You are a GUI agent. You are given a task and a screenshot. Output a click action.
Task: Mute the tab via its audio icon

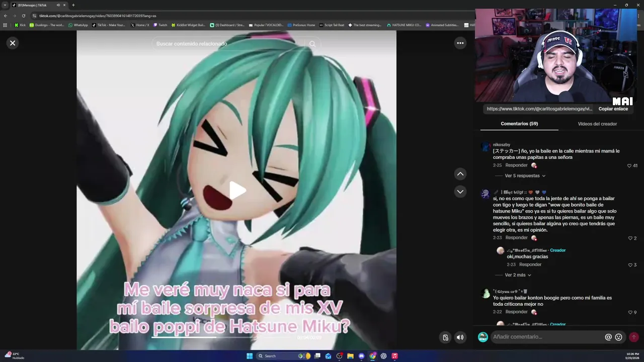[x=58, y=5]
